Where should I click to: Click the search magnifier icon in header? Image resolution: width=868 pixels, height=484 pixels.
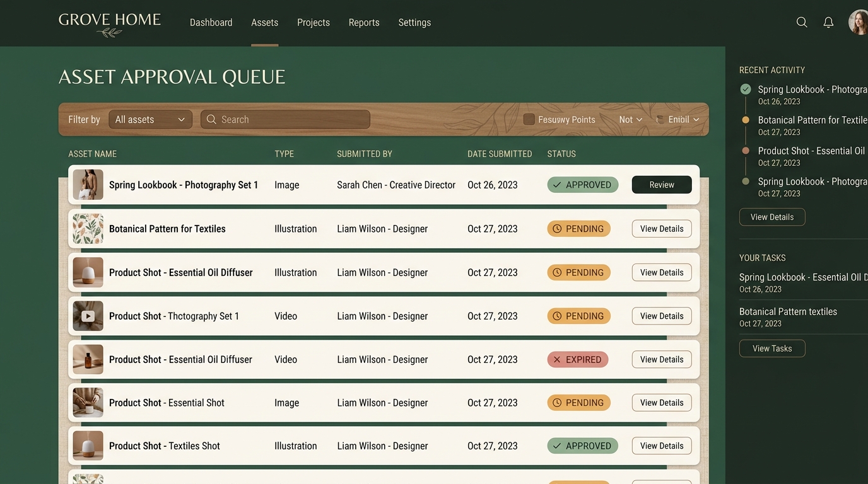(802, 22)
